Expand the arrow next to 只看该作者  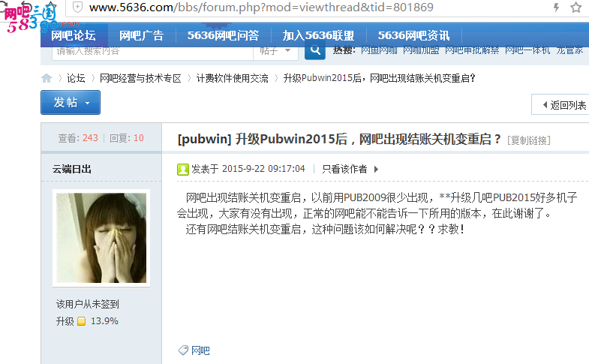point(376,170)
